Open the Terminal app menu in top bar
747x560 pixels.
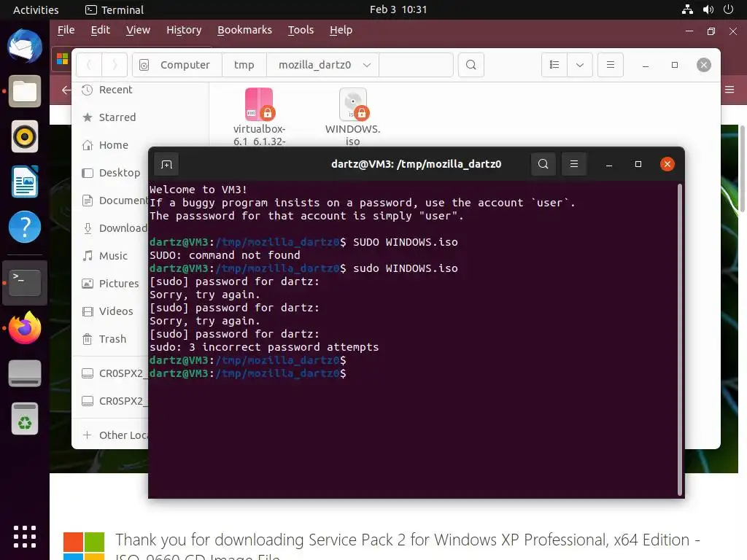(x=115, y=9)
